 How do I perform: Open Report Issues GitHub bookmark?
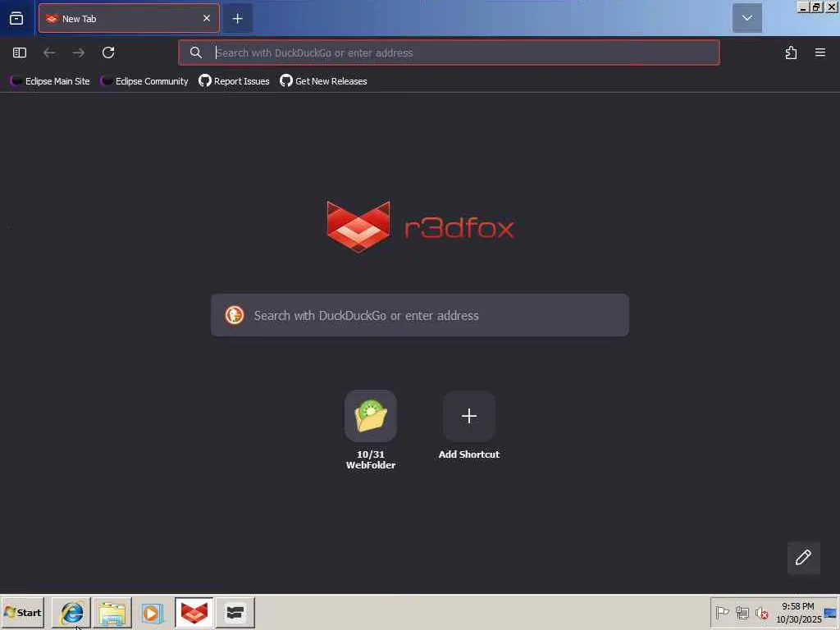(x=234, y=81)
